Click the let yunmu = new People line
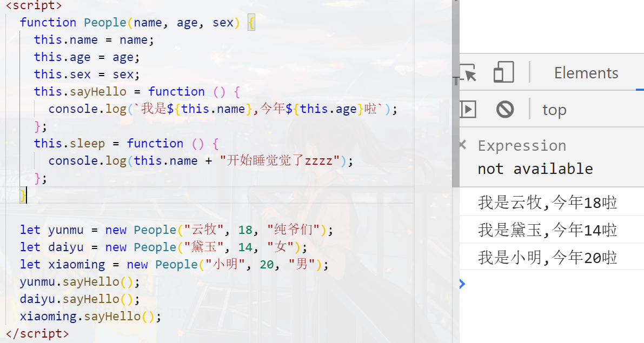Viewport: 644px width, 343px height. pyautogui.click(x=177, y=230)
